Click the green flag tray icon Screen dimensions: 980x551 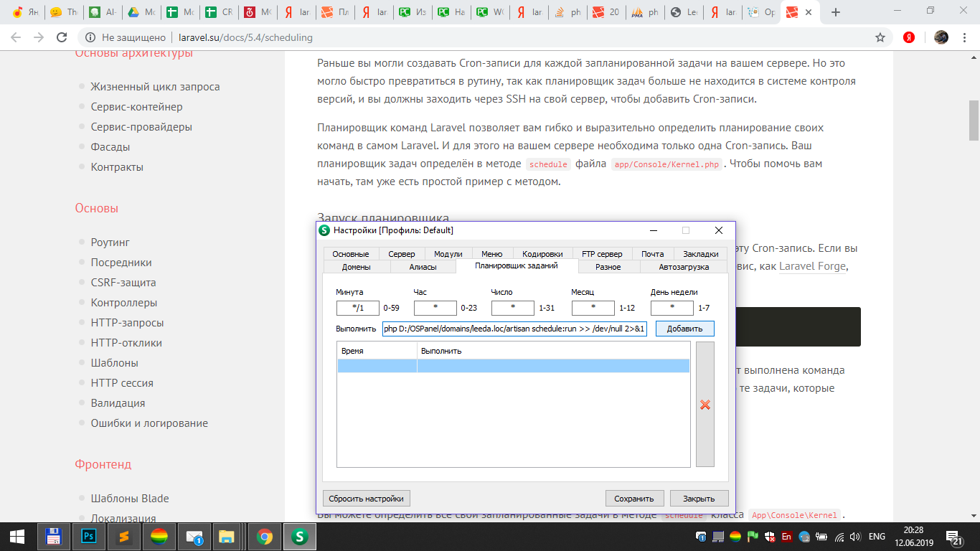coord(752,537)
